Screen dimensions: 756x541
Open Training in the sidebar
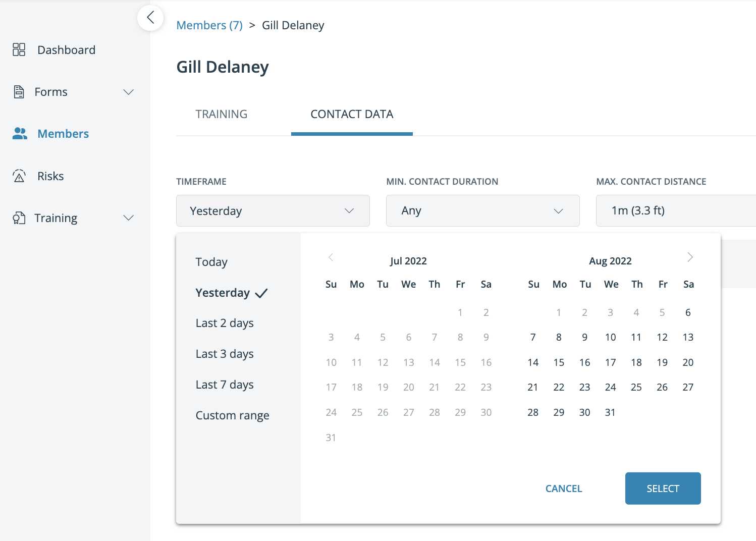[x=56, y=218]
